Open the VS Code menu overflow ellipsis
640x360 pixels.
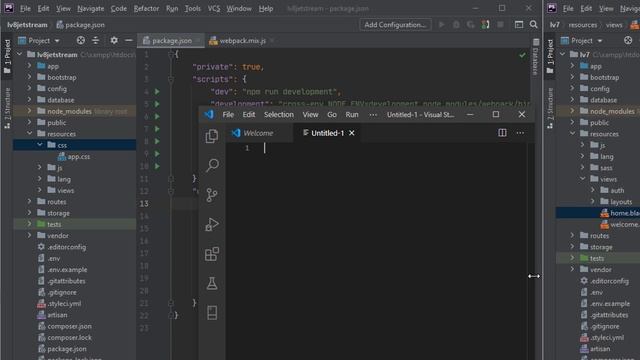(x=373, y=115)
